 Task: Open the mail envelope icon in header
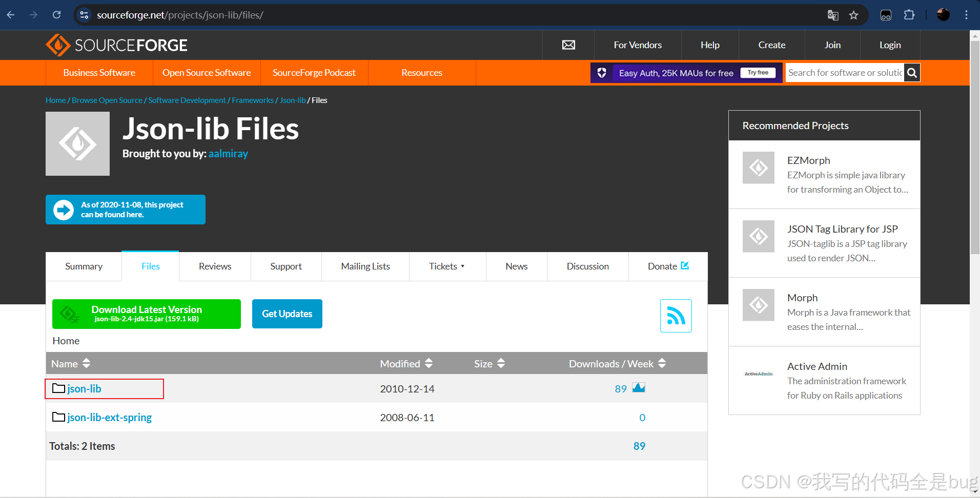[568, 45]
